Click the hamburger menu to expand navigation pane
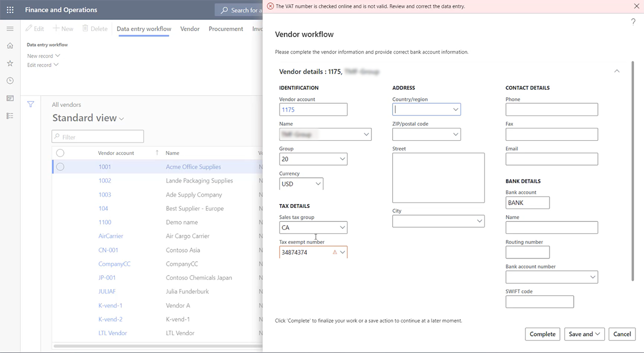This screenshot has height=353, width=644. click(10, 28)
